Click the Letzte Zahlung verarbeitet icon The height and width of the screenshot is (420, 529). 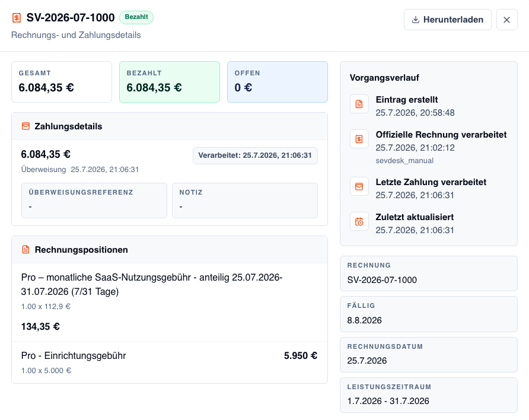click(x=359, y=186)
